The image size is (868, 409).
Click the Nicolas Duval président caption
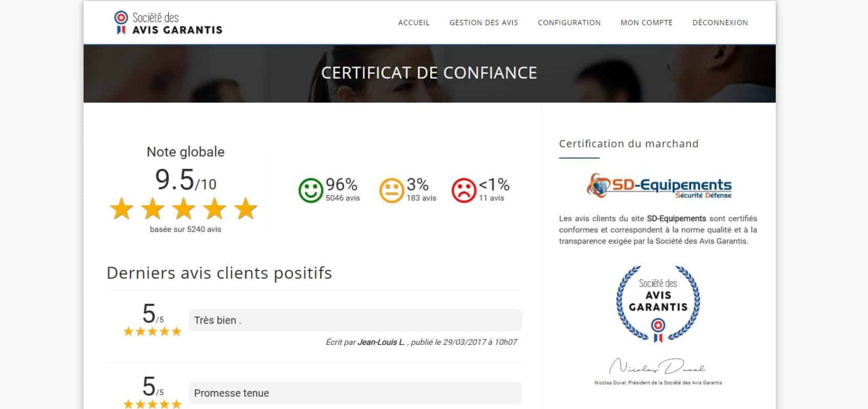[658, 383]
